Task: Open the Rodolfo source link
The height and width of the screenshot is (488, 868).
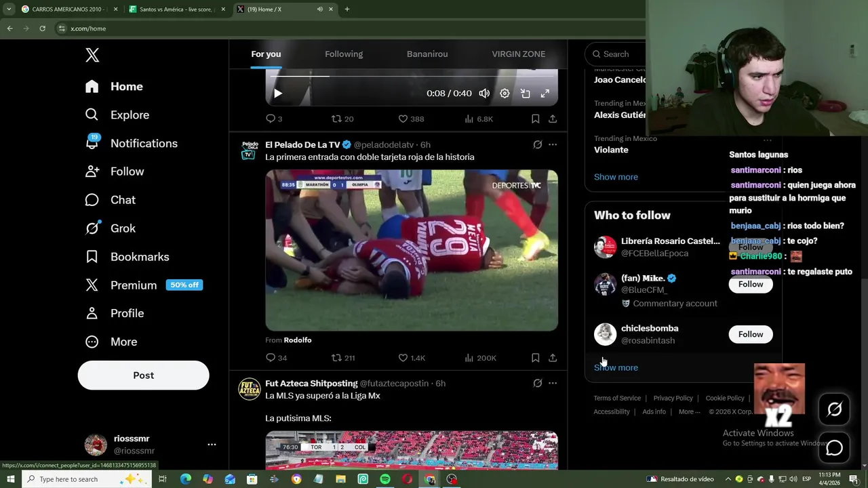Action: 298,340
